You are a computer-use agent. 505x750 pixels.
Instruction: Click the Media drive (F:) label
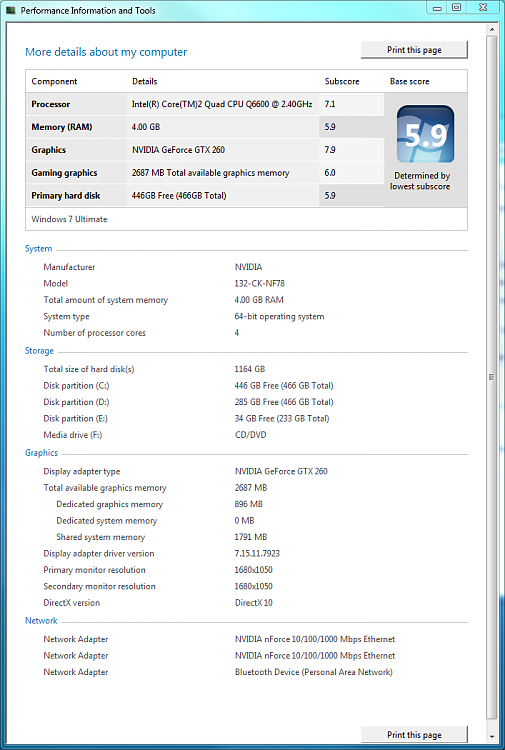[x=73, y=435]
